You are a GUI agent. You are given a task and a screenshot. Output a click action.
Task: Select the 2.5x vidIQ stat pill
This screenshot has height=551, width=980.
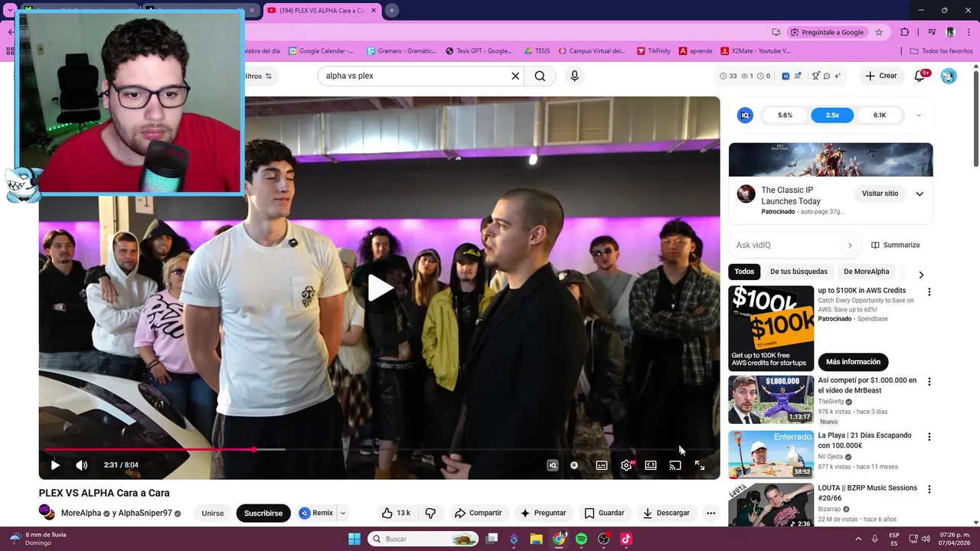832,116
